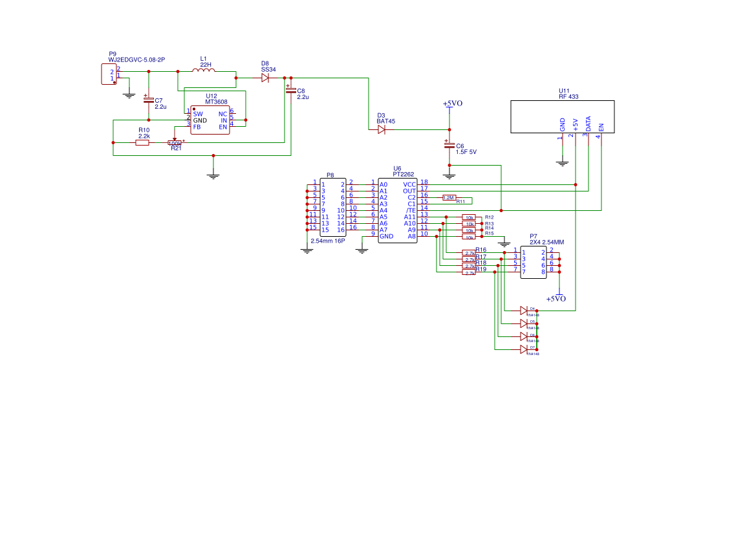Select the OUT pin label on PT2262
The image size is (756, 535).
pos(409,191)
